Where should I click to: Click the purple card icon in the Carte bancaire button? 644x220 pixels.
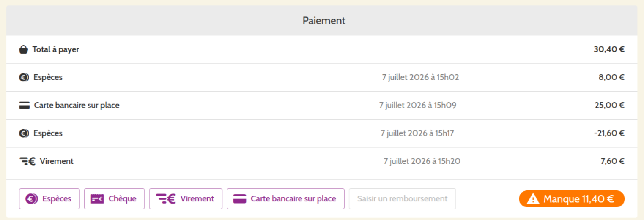[x=240, y=199]
